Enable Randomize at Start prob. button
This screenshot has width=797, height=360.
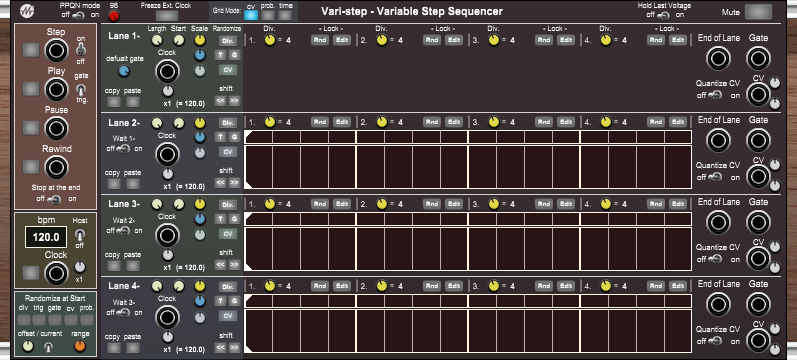pos(87,320)
